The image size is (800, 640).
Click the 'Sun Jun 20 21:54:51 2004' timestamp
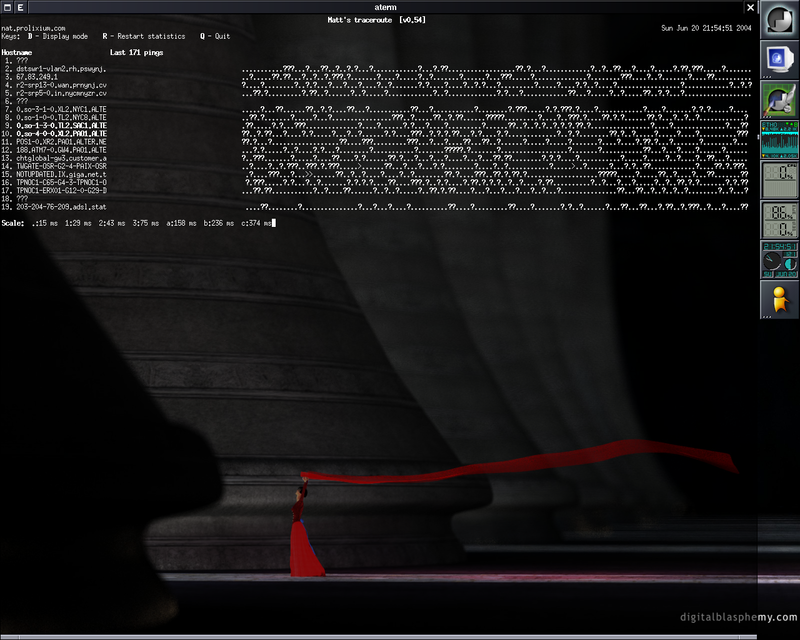(706, 28)
